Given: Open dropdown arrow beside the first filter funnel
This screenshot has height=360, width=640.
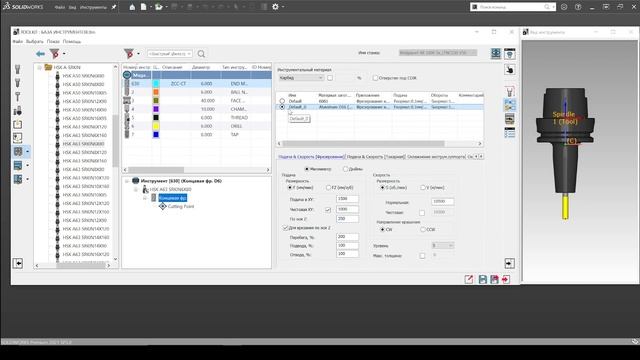Looking at the screenshot, I should click(64, 53).
